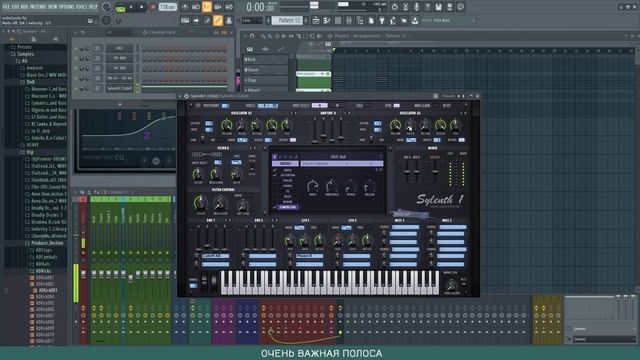The width and height of the screenshot is (640, 360).
Task: Collapse the Samples folder in browser
Action: [x=25, y=54]
